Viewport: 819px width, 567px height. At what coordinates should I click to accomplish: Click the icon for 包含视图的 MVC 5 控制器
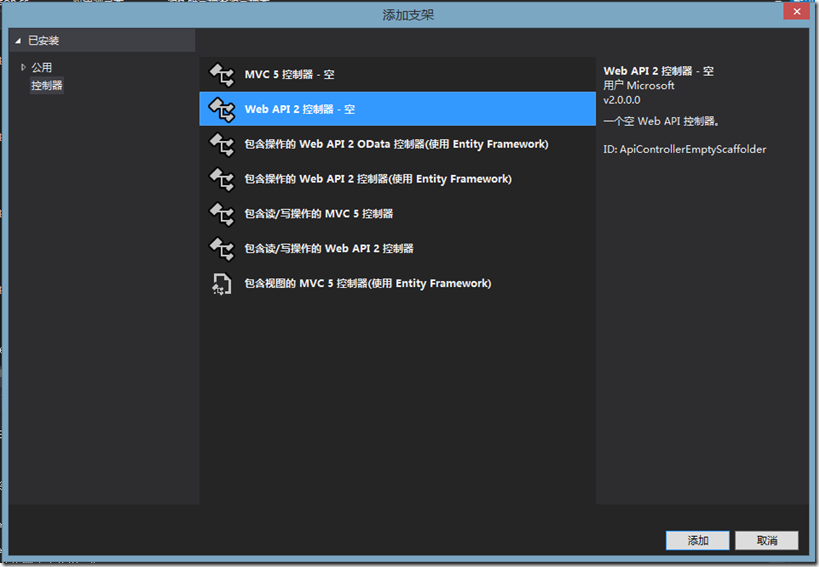(x=222, y=284)
